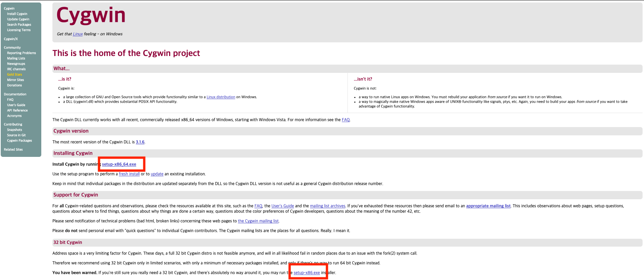Open Reporting Problems
The width and height of the screenshot is (644, 280).
22,53
